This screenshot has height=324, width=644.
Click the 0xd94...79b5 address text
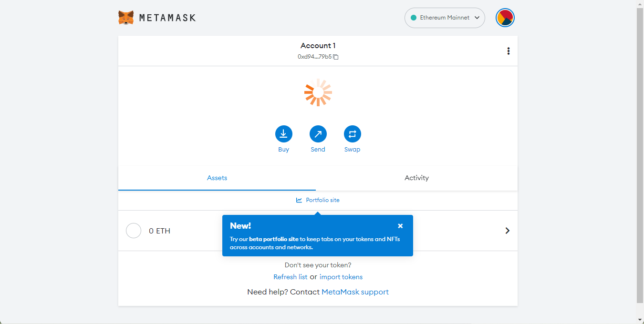coord(314,57)
